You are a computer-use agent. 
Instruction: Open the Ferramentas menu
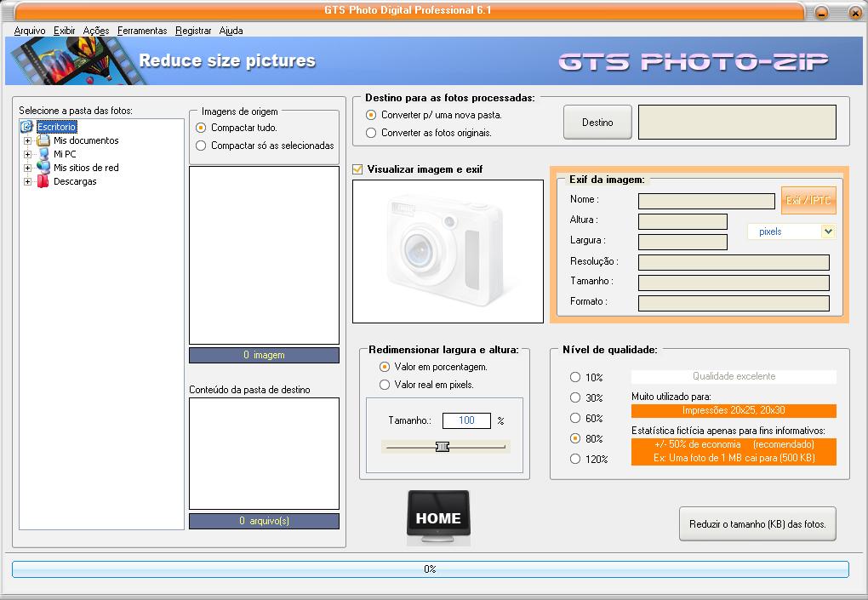coord(142,31)
